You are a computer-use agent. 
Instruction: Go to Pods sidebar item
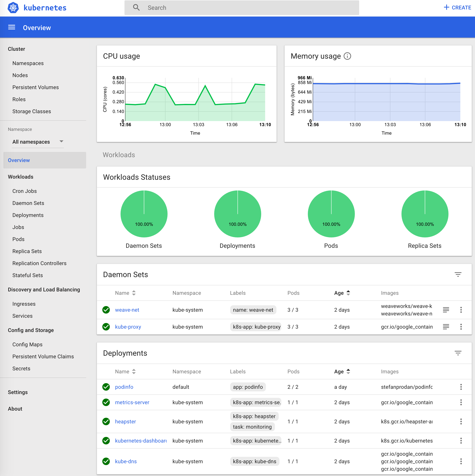(18, 239)
